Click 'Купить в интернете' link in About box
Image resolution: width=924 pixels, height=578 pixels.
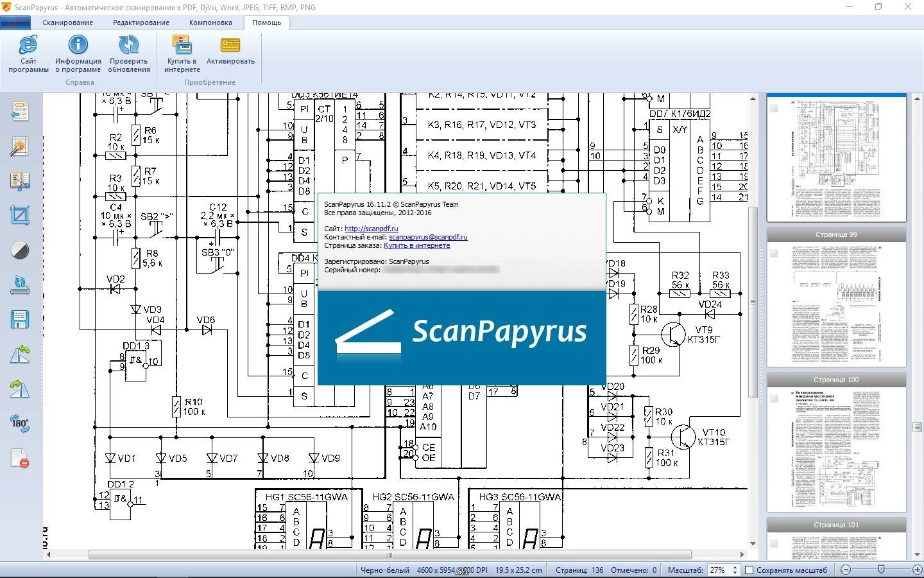416,245
